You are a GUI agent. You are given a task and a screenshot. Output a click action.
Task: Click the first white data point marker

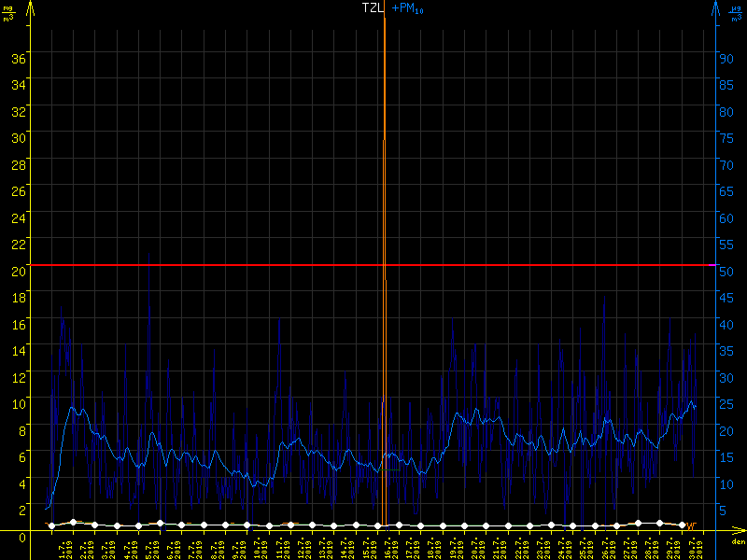point(51,525)
